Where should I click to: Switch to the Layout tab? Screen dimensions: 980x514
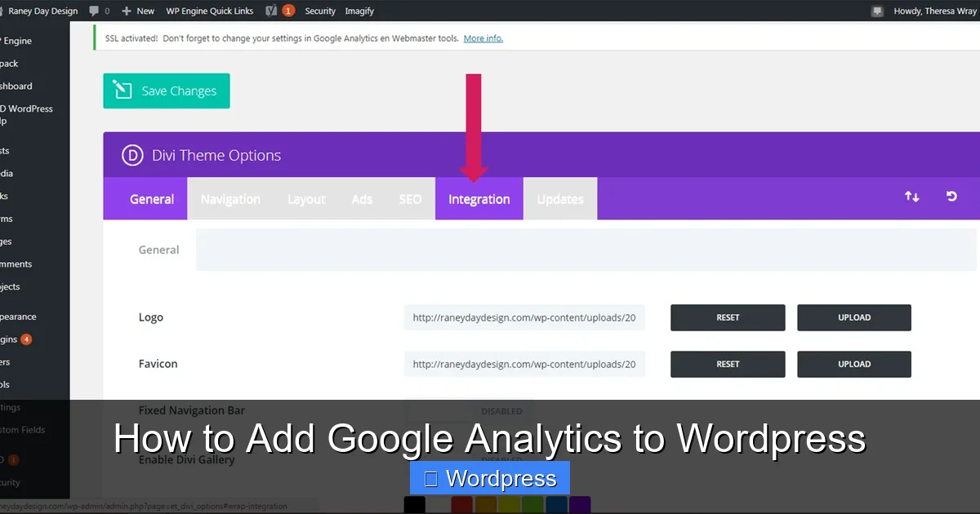point(306,198)
